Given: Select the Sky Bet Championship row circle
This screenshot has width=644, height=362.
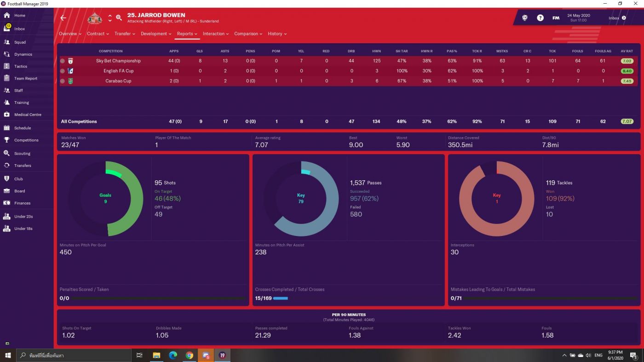Looking at the screenshot, I should [62, 61].
